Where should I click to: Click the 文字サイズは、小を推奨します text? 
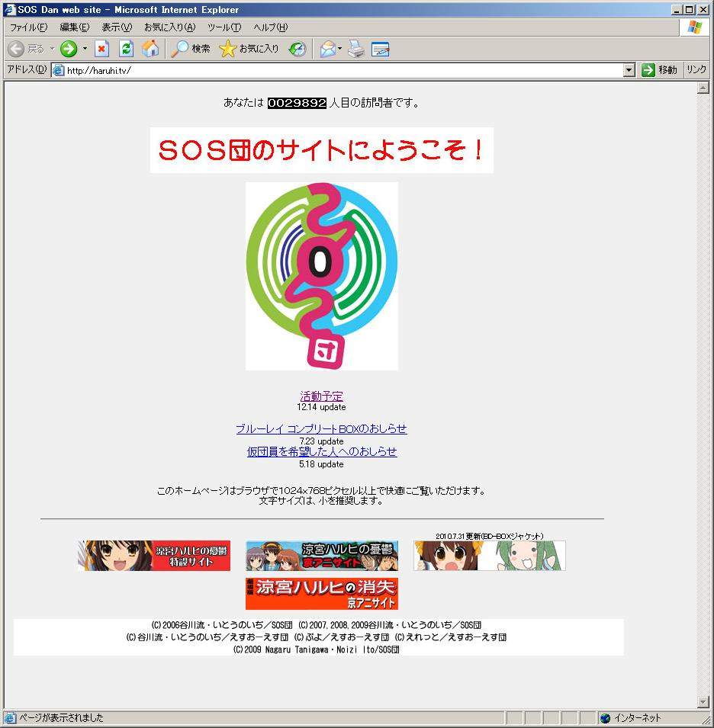(321, 501)
